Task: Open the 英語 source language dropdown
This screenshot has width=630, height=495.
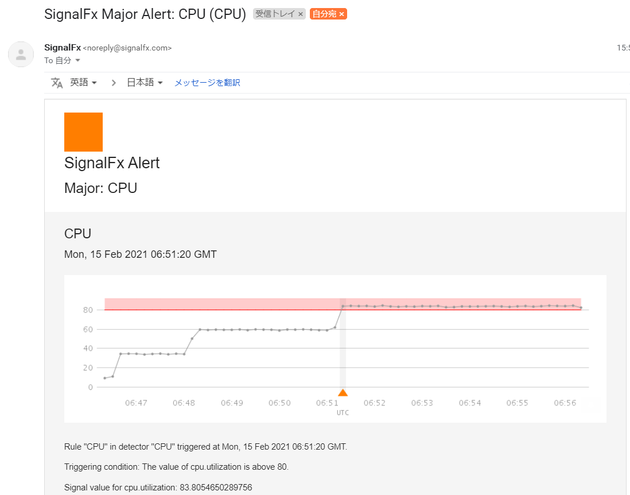Action: 84,82
